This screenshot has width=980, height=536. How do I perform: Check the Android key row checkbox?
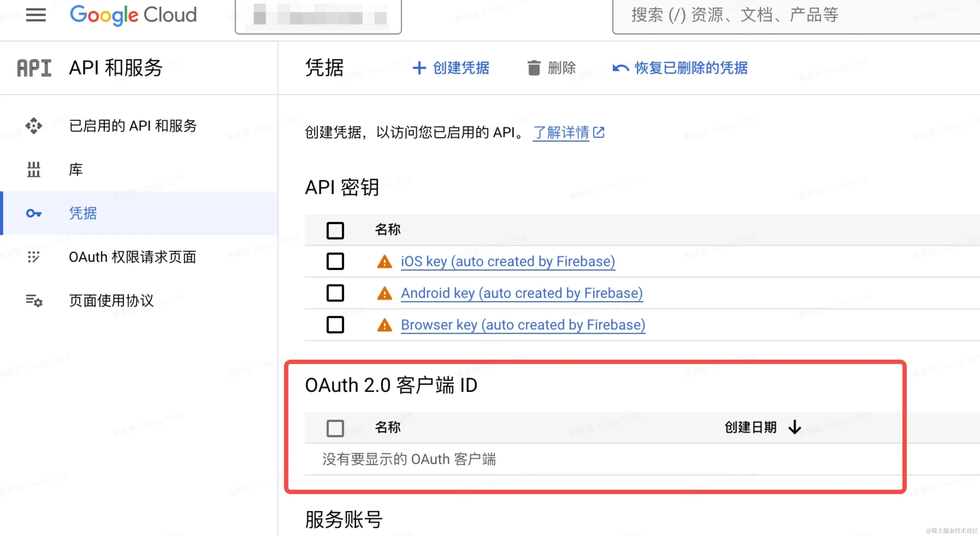[335, 293]
